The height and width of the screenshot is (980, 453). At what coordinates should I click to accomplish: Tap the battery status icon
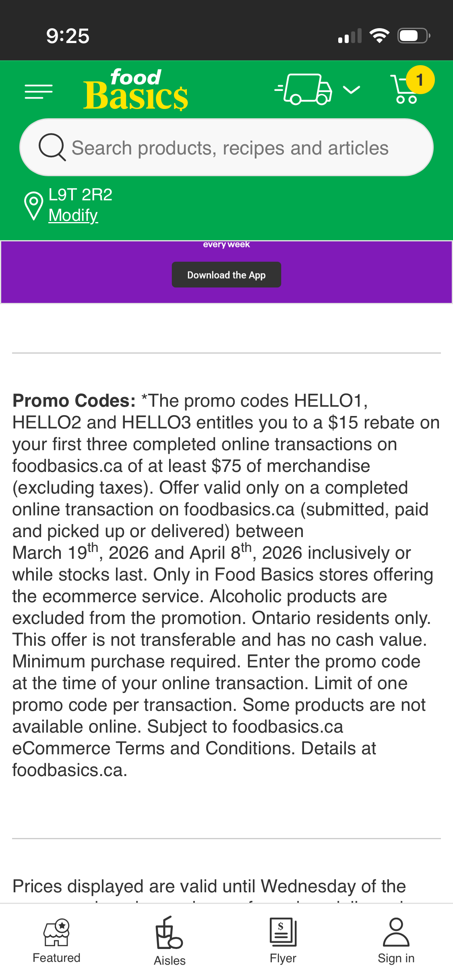coord(414,36)
